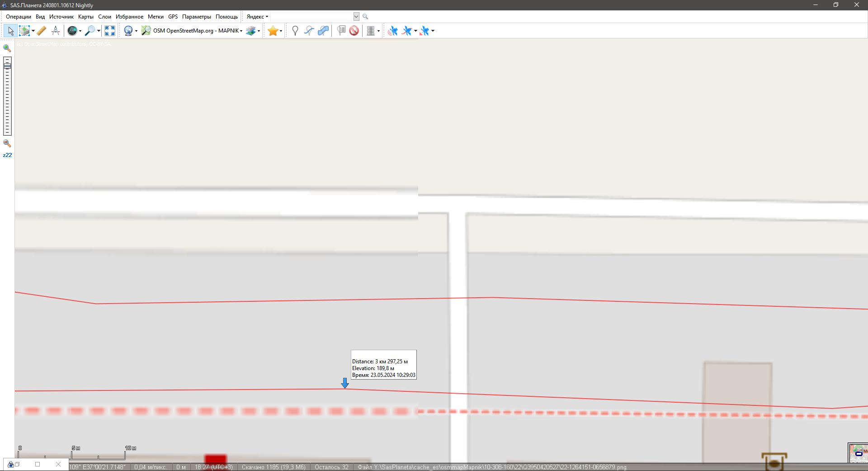Click the vertical zoom level slider
868x471 pixels.
[7, 96]
